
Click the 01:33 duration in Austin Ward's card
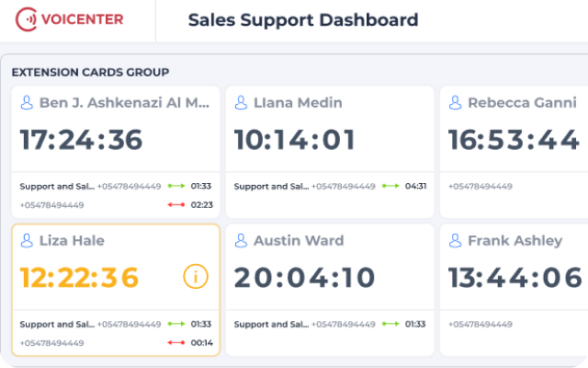point(415,324)
